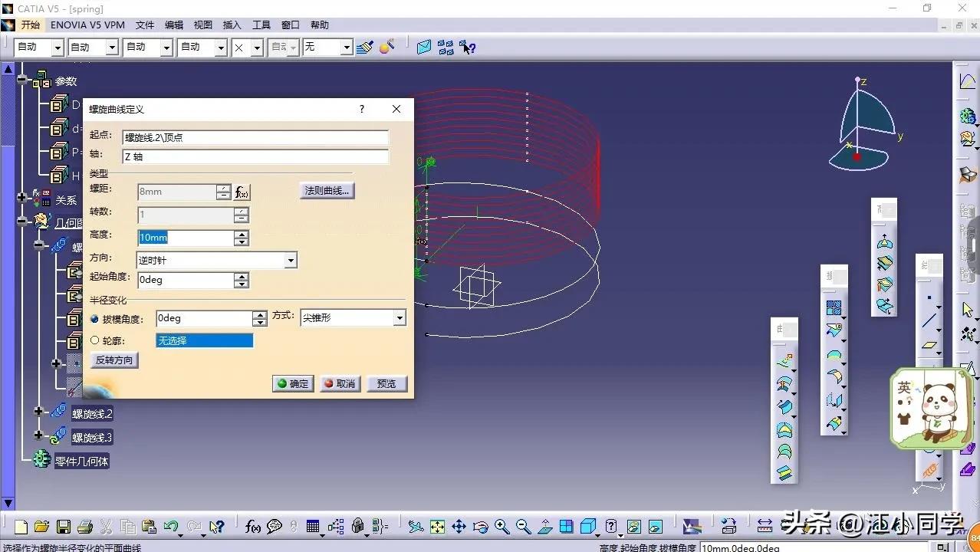Screen dimensions: 980x552
Task: Open the 方式 taper type dropdown
Action: click(x=399, y=317)
